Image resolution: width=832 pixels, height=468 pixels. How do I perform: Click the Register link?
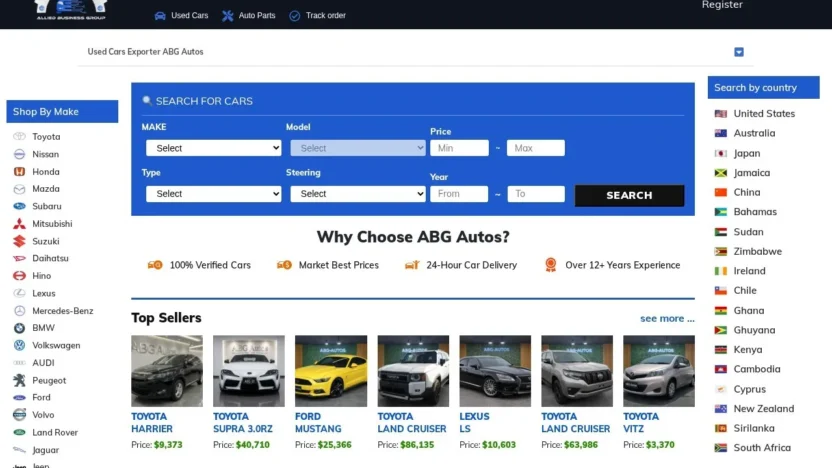pos(722,5)
